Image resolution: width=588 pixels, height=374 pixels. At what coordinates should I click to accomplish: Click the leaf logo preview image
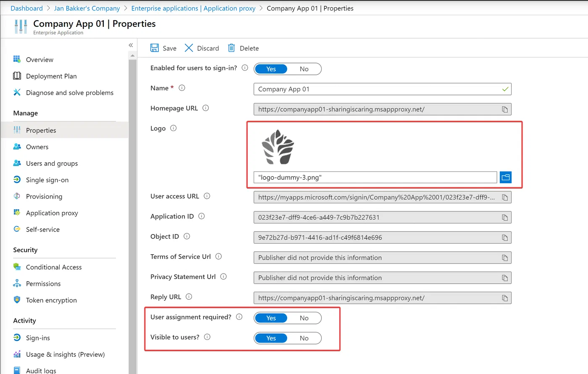tap(278, 147)
